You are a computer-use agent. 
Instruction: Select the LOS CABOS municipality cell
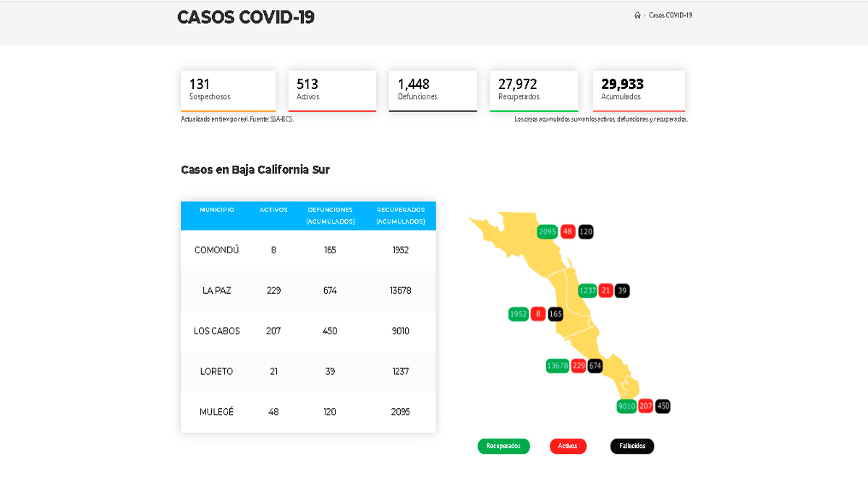(x=217, y=331)
